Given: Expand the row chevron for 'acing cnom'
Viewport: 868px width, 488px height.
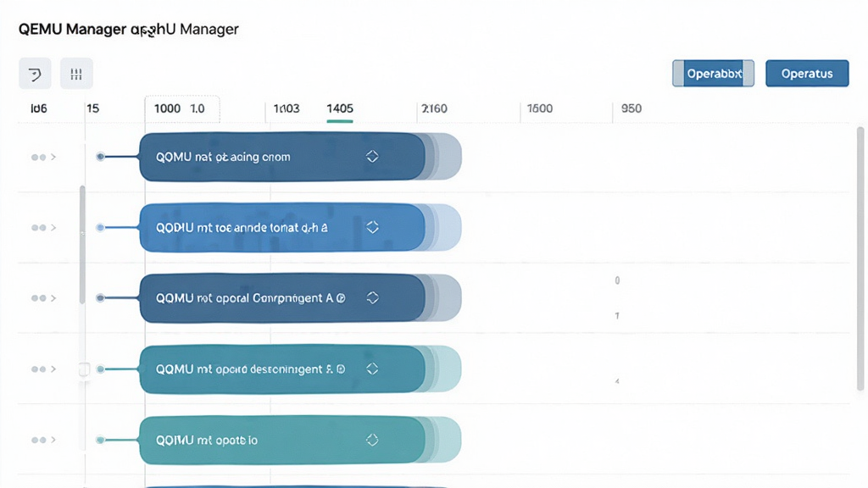Looking at the screenshot, I should 53,157.
